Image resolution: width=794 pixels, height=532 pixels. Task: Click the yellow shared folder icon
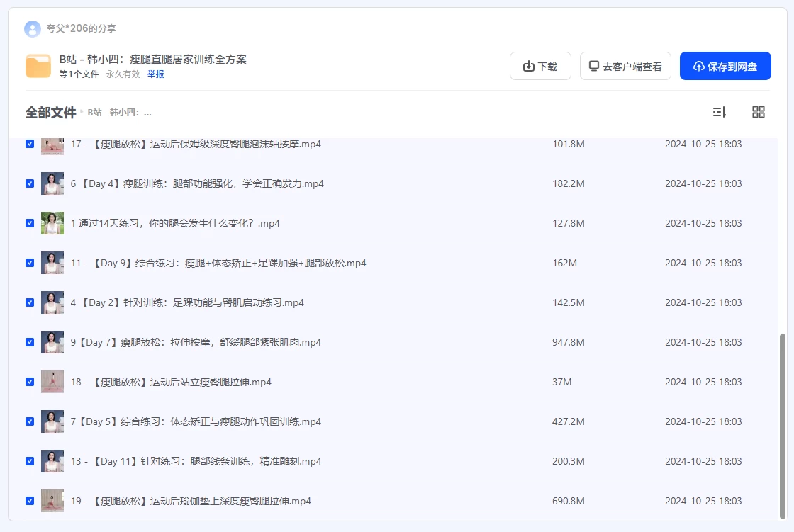click(38, 66)
